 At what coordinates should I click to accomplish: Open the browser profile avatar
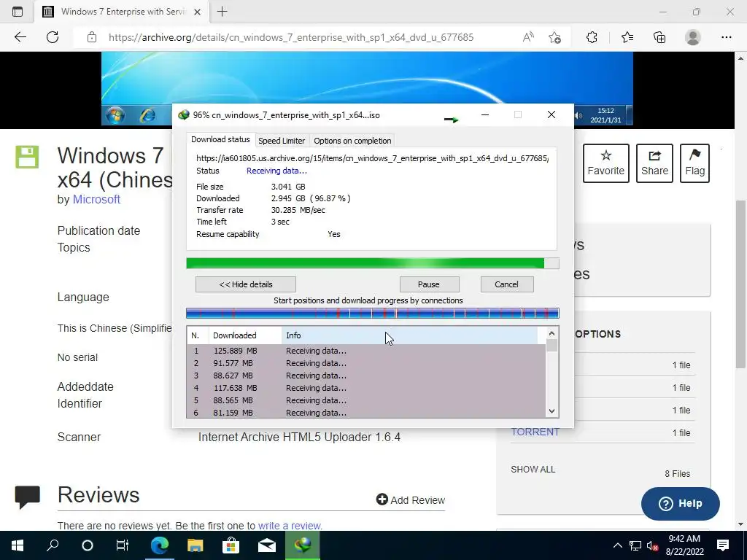click(x=693, y=37)
